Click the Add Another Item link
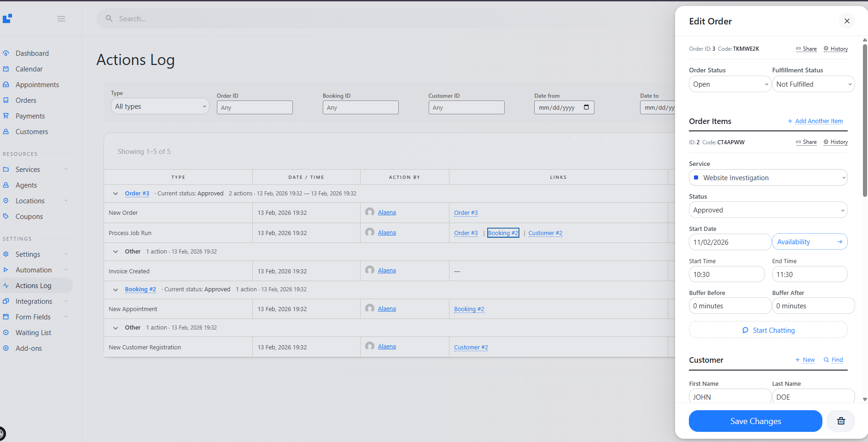This screenshot has width=868, height=442. [818, 121]
